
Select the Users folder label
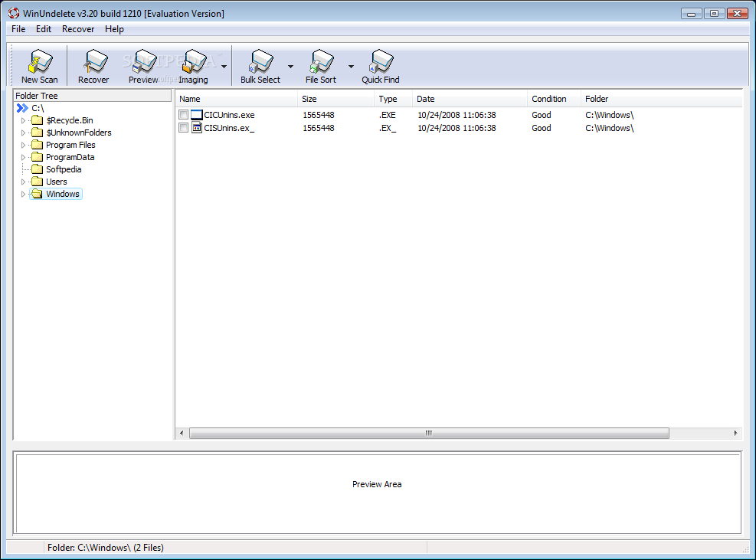(x=57, y=182)
